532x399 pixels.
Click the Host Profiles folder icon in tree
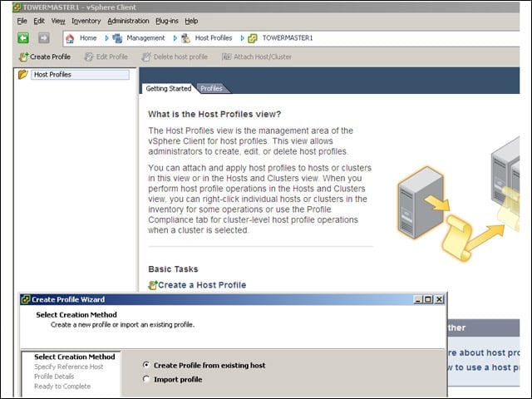(x=22, y=74)
